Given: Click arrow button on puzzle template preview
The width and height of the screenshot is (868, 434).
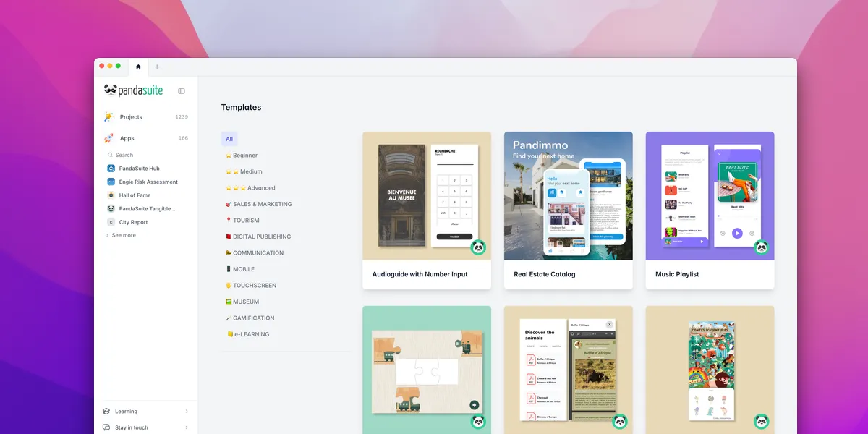Looking at the screenshot, I should pos(475,405).
